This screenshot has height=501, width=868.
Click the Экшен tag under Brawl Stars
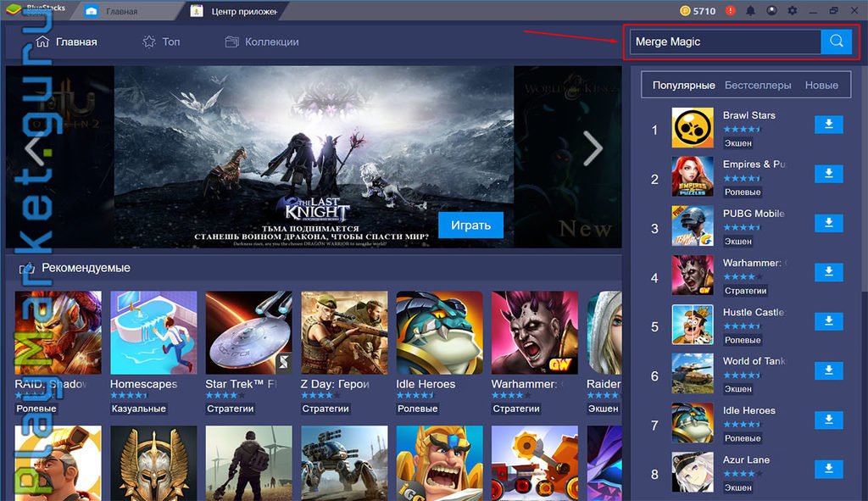(x=738, y=142)
